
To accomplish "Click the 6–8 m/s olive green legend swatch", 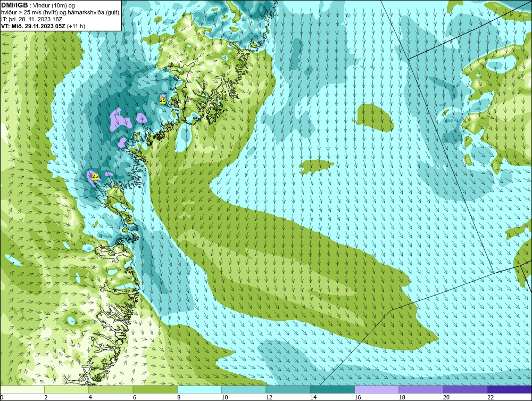I will point(155,389).
